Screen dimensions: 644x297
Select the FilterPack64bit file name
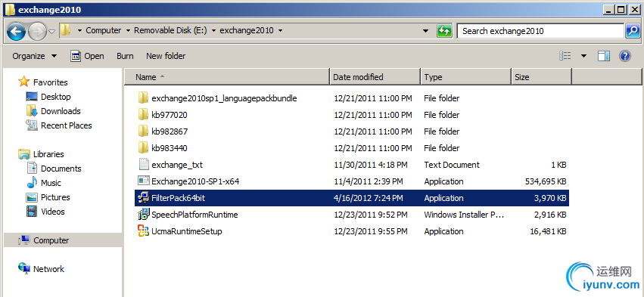(179, 198)
